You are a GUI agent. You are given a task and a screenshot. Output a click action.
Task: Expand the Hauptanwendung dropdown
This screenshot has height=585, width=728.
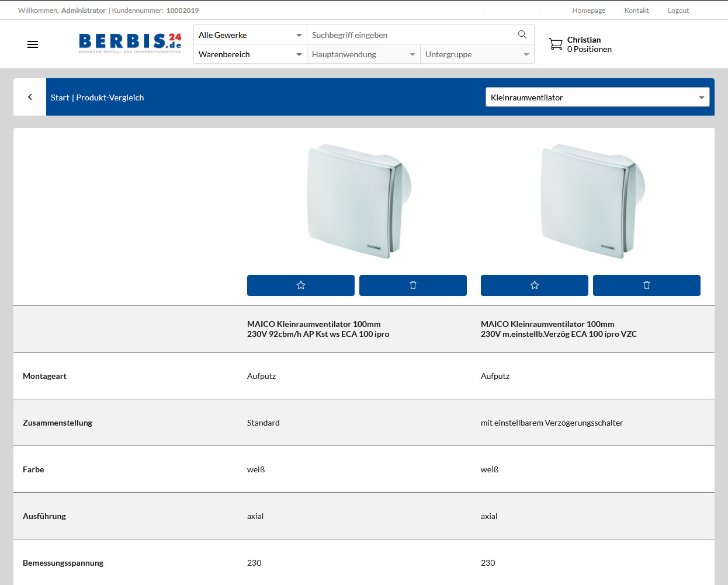click(x=363, y=54)
